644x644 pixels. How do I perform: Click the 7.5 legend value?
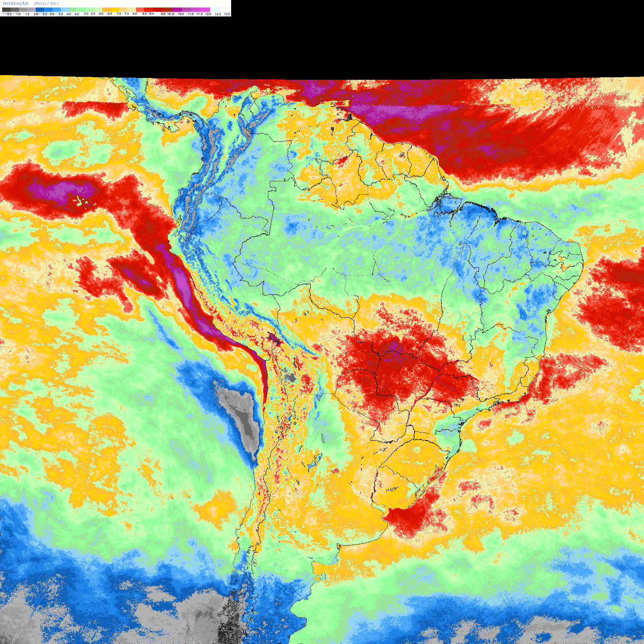[127, 14]
